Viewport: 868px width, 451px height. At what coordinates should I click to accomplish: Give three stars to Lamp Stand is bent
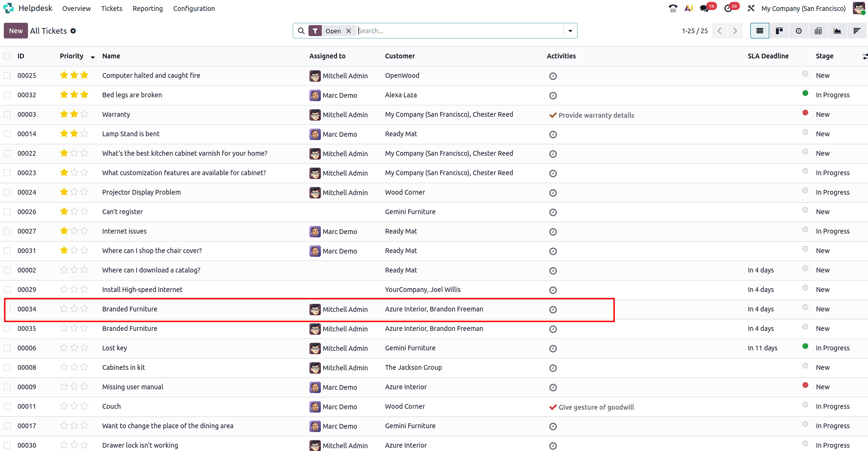(x=85, y=133)
